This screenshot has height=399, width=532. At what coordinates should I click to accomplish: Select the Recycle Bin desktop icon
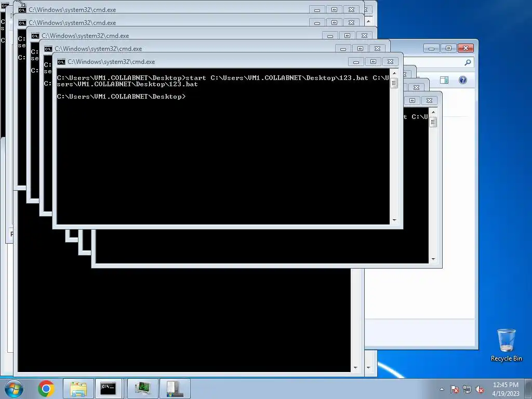click(x=506, y=345)
